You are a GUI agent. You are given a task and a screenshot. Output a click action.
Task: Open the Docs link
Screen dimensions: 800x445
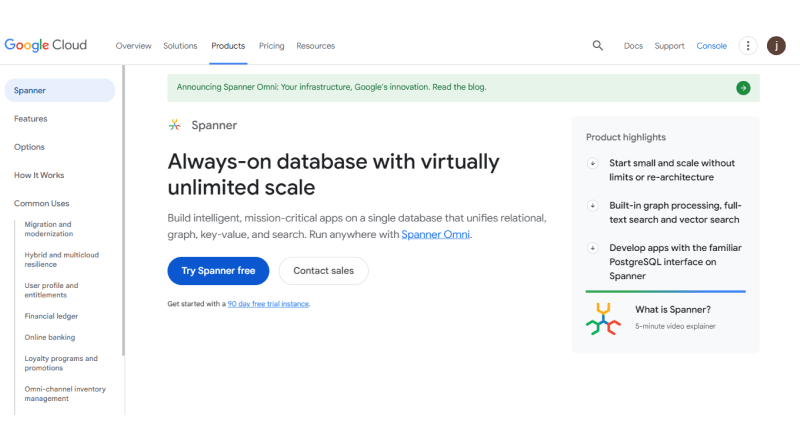click(633, 46)
